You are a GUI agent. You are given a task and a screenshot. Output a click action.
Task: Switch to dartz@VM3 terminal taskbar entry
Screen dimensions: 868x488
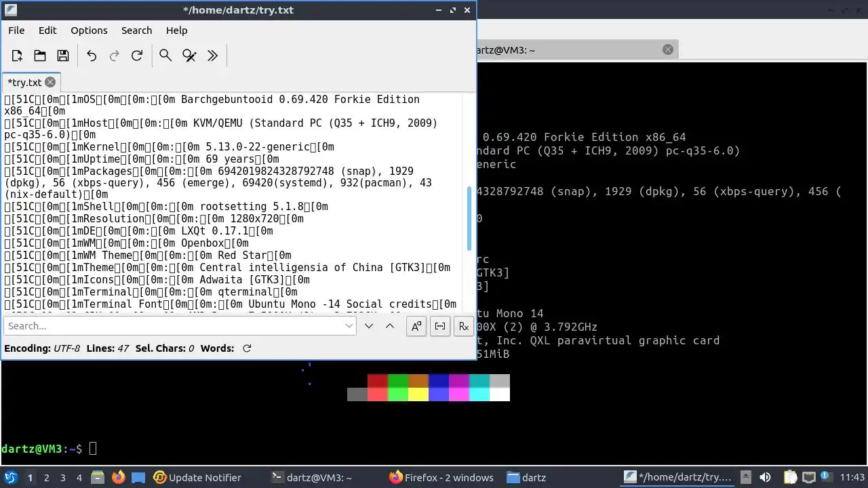[311, 477]
